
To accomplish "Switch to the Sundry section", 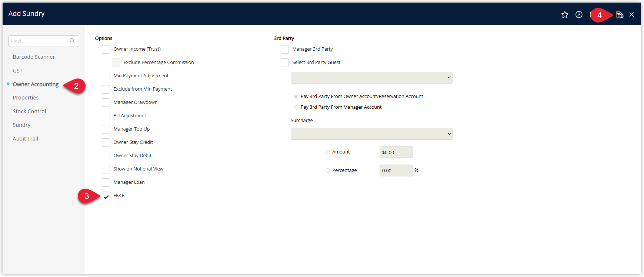I will pyautogui.click(x=21, y=125).
